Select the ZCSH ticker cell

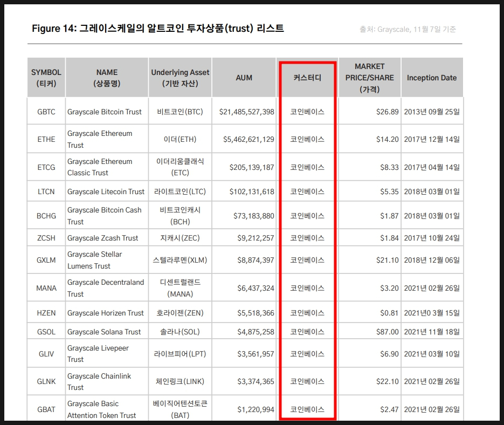(x=46, y=238)
